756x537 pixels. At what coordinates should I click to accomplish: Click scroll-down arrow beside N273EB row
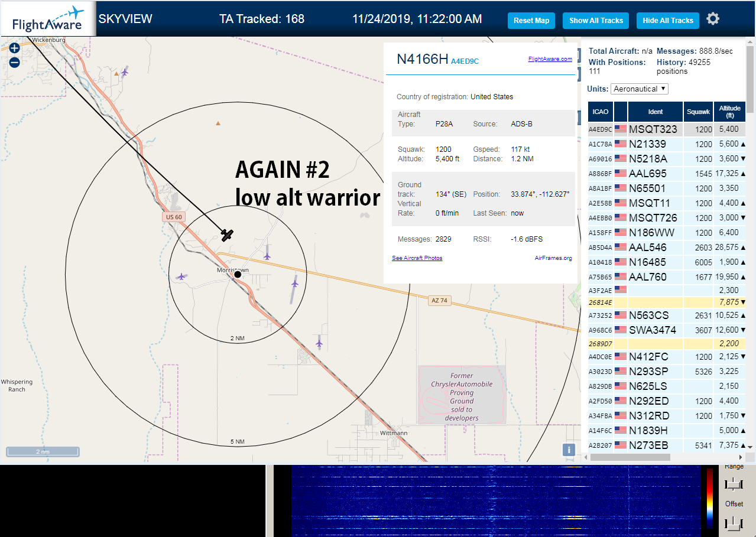pyautogui.click(x=751, y=447)
